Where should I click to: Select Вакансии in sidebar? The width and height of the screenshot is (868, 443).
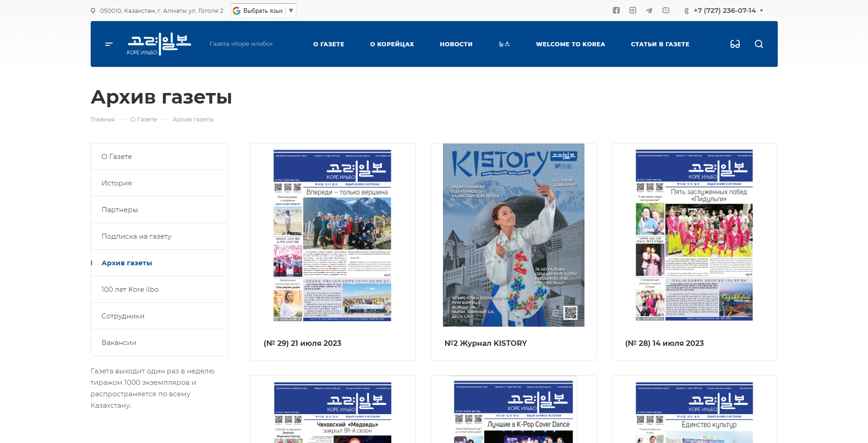click(159, 343)
